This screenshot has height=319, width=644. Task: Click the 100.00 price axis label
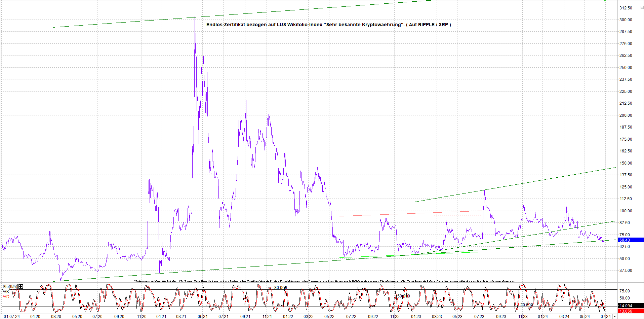[626, 211]
